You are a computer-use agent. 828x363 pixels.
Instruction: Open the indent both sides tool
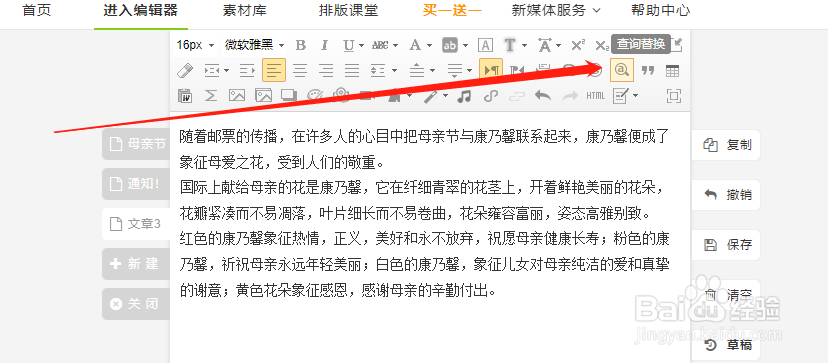point(212,70)
